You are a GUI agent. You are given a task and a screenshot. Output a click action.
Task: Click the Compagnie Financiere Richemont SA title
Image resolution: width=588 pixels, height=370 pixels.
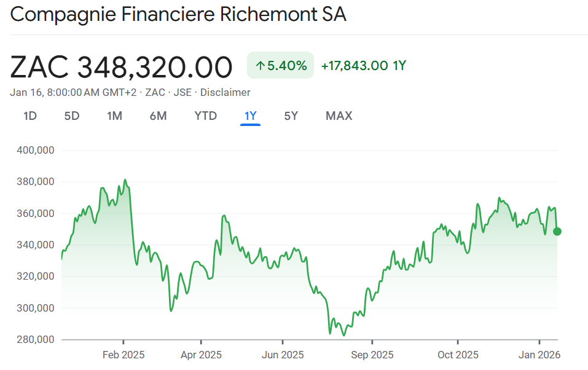click(178, 14)
